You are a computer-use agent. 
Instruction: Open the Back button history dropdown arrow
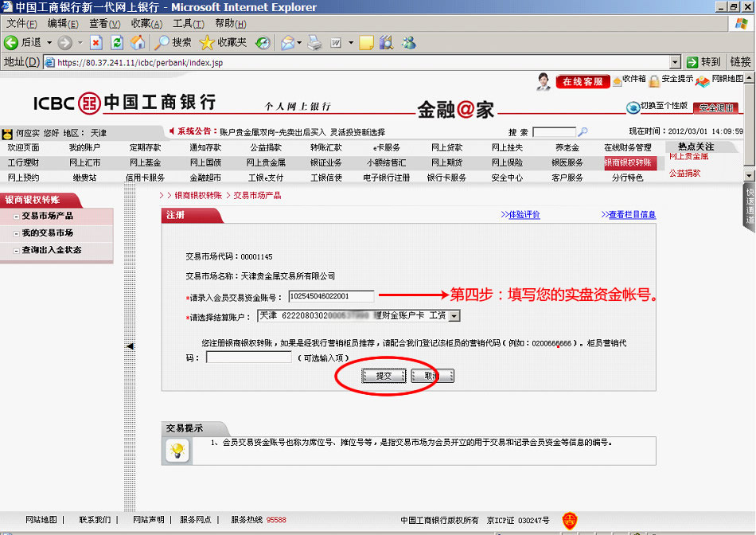tap(49, 43)
